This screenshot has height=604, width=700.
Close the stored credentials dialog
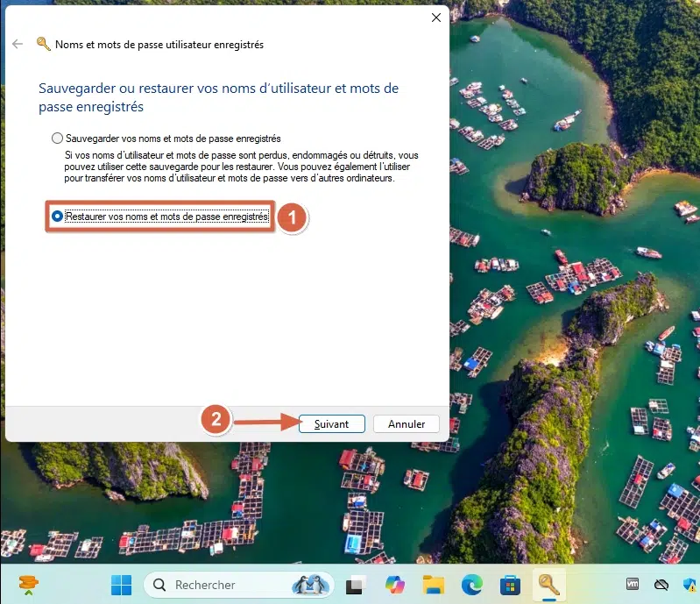tap(436, 18)
